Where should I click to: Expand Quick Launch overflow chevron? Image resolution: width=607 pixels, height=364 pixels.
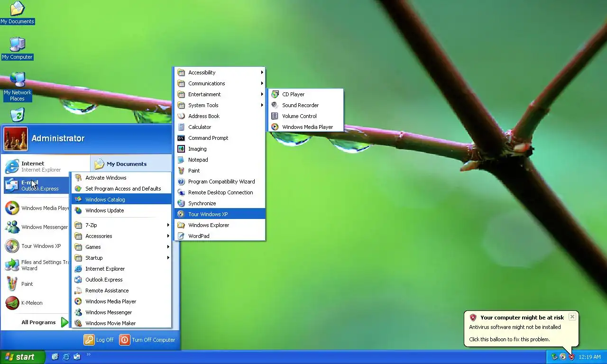tap(88, 355)
